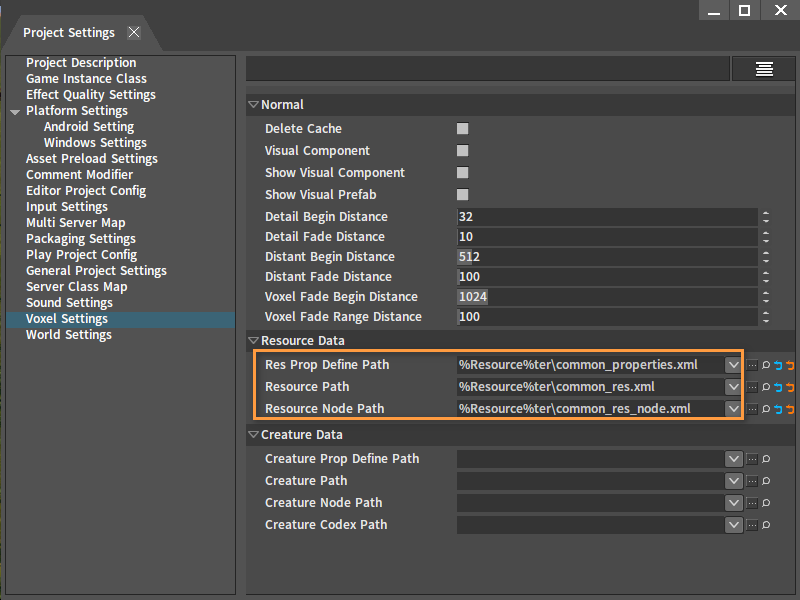Select Sound Settings in the list

[69, 303]
